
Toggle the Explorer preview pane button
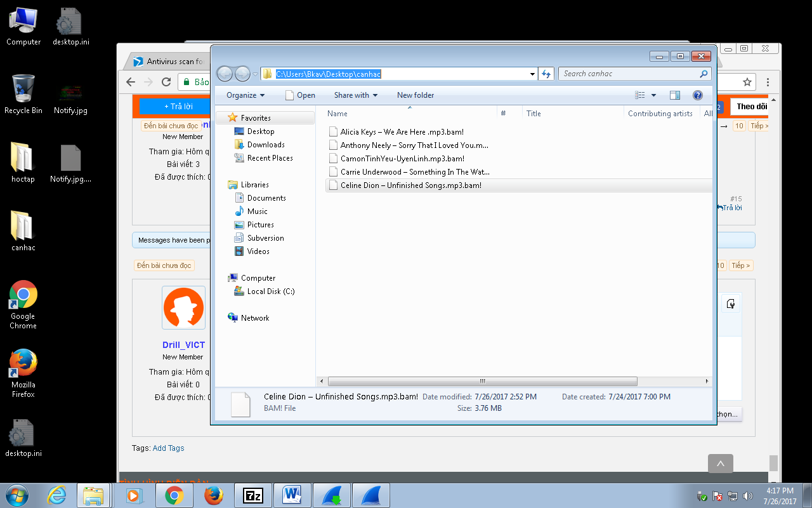pyautogui.click(x=675, y=95)
